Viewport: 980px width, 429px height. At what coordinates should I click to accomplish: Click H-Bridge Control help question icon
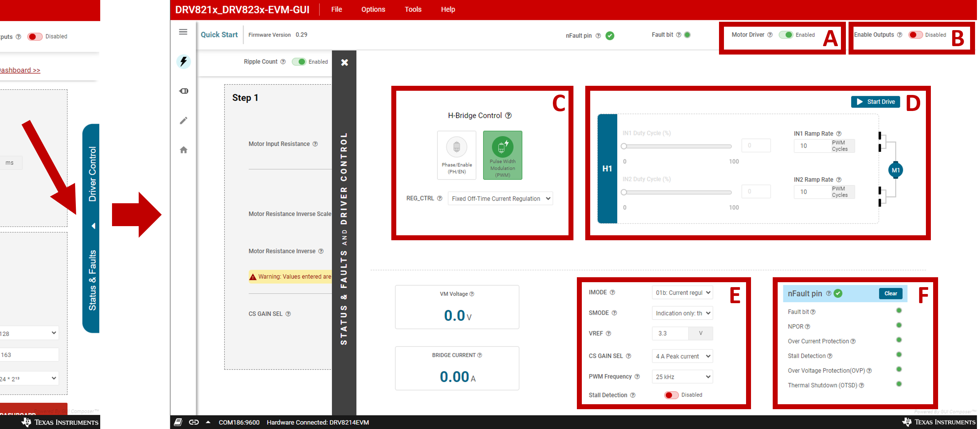(x=508, y=116)
